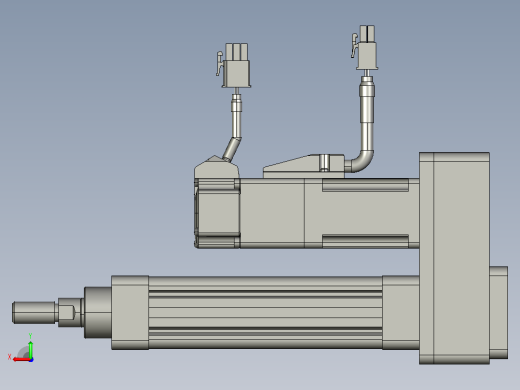The width and height of the screenshot is (520, 390).
Task: Click the wedge-shaped cable bracket on motor
Action: [x=303, y=166]
